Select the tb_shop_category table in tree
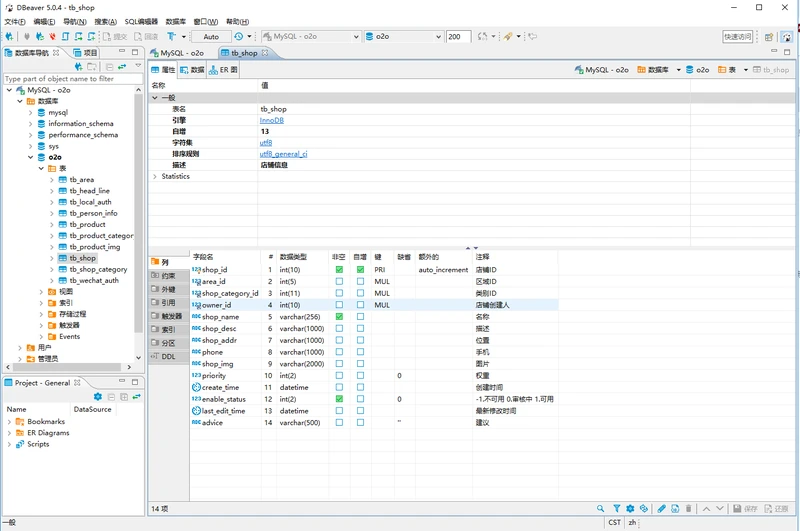Viewport: 800px width, 531px height. pos(98,269)
